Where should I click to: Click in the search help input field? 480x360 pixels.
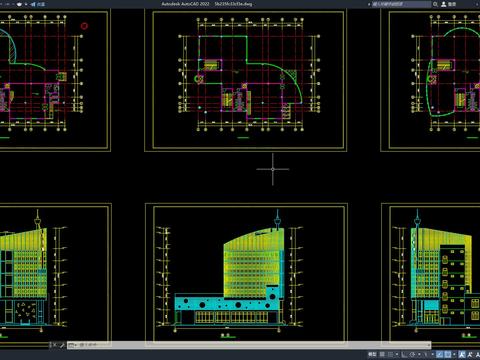tap(401, 4)
